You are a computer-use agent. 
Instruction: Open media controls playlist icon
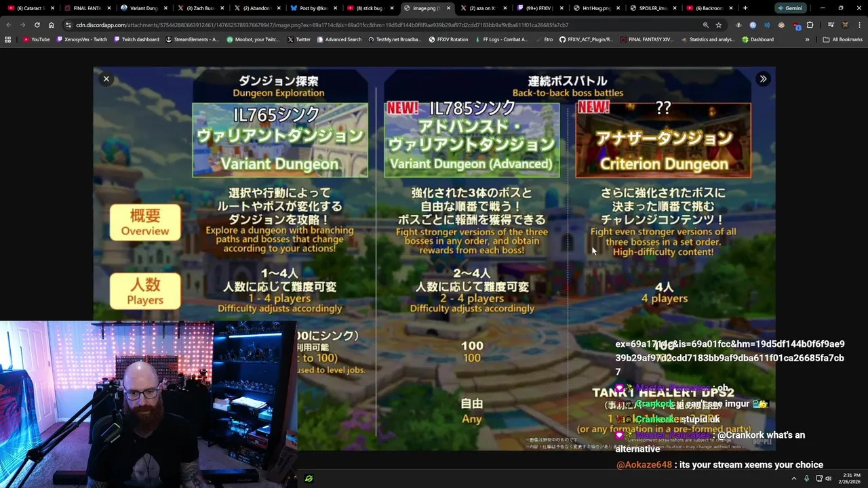click(x=831, y=25)
